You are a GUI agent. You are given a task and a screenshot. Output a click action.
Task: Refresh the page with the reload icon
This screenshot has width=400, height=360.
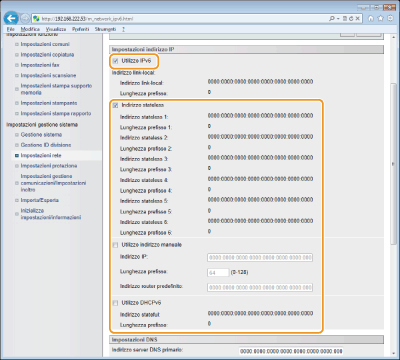(351, 19)
